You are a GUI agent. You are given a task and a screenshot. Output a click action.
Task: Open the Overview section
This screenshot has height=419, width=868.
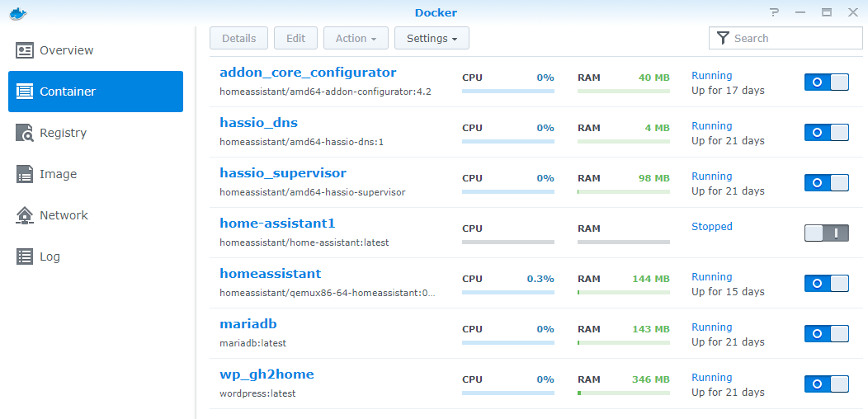[96, 50]
